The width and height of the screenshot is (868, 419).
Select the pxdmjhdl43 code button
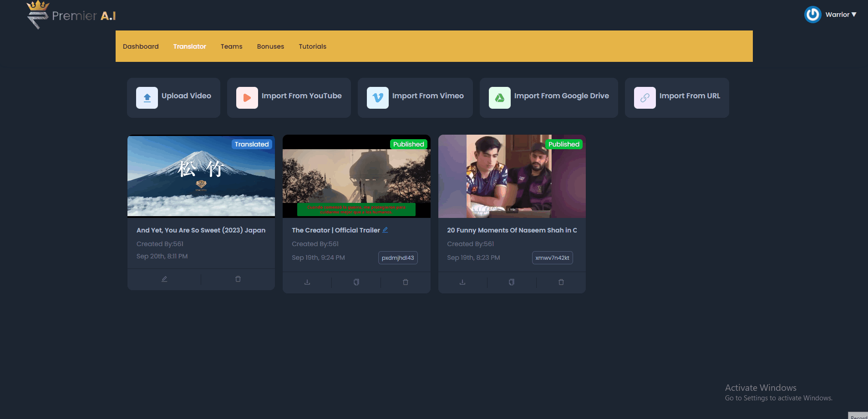click(398, 258)
